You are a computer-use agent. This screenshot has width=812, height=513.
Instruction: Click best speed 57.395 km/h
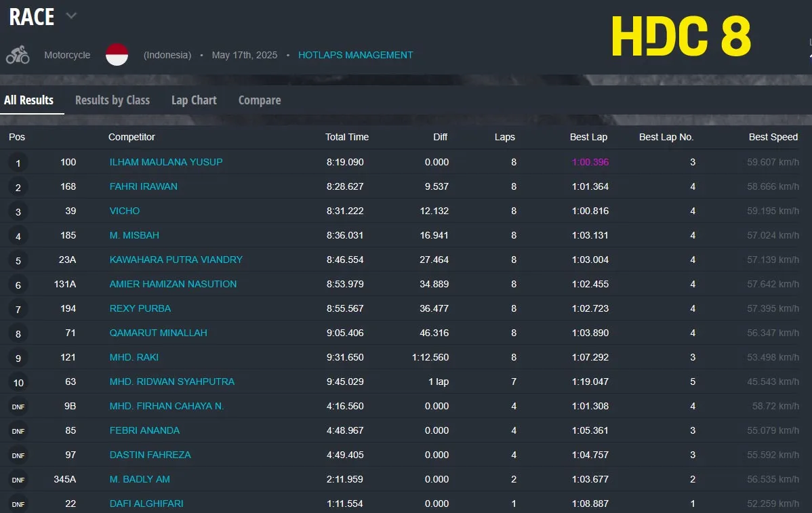(773, 308)
